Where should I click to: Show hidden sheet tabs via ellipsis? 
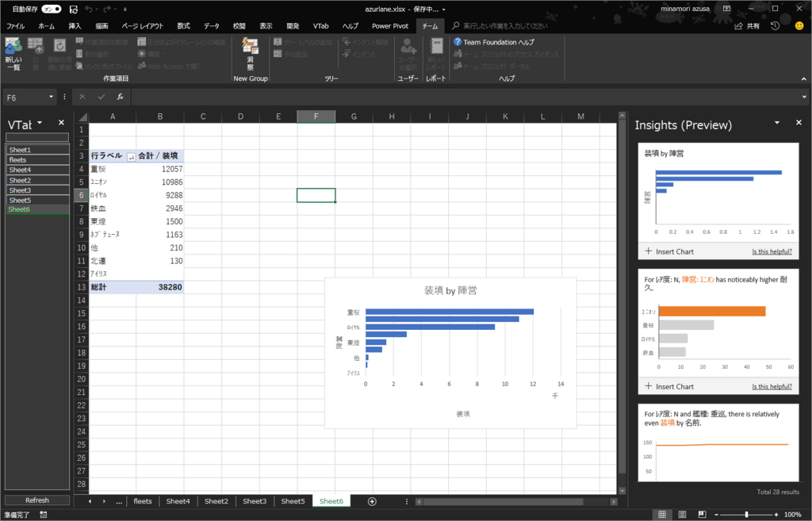tap(119, 501)
